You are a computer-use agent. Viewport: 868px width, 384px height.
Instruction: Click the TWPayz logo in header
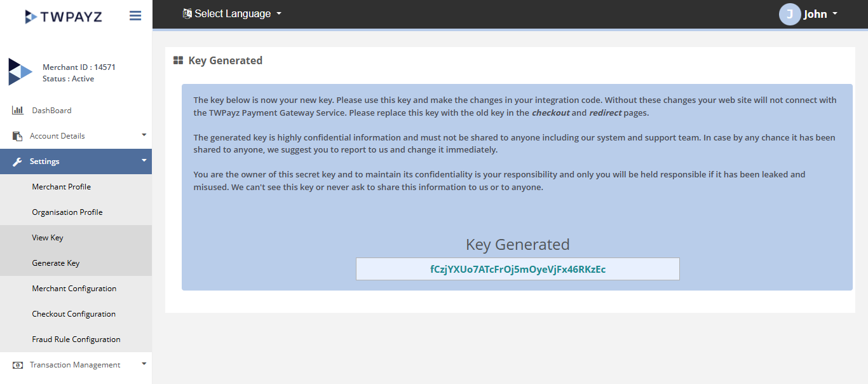[63, 17]
